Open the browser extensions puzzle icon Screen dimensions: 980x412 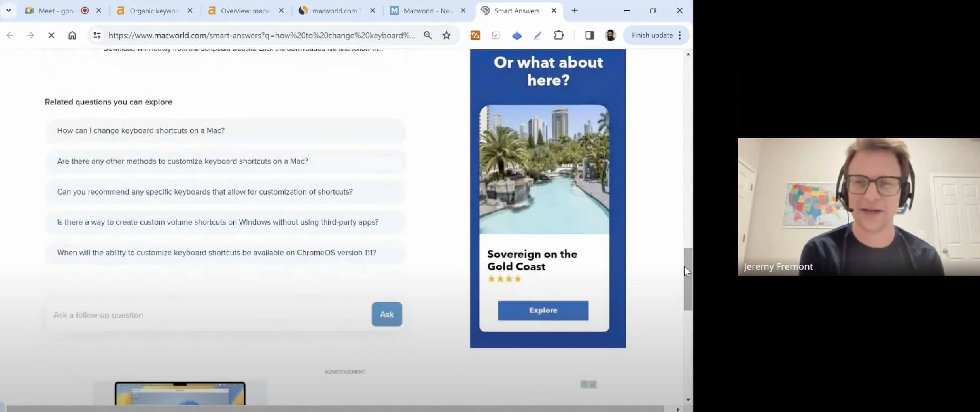(558, 35)
